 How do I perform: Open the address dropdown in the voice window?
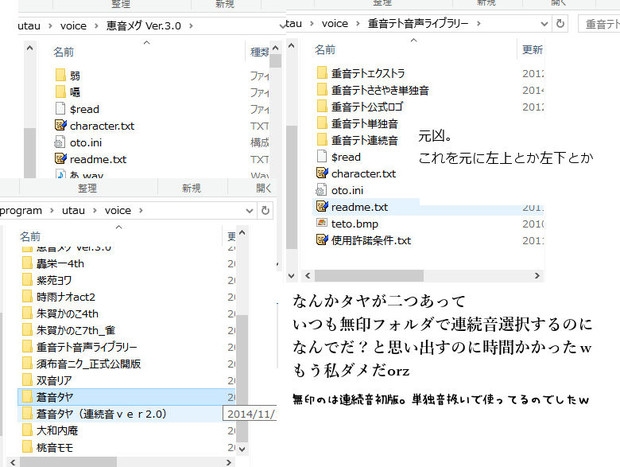250,211
